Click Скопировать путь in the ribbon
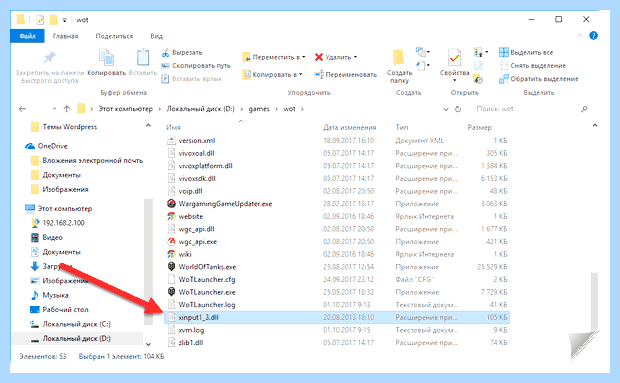This screenshot has height=383, width=620. point(196,66)
